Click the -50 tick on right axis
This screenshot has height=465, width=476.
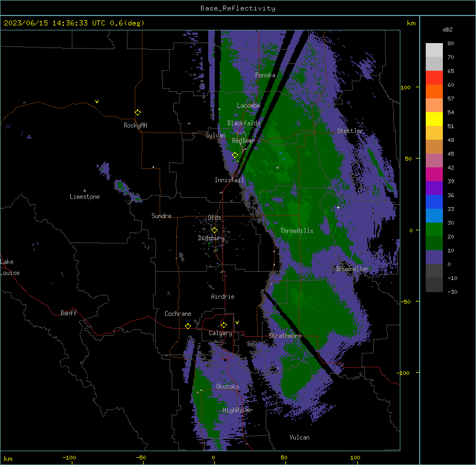(x=405, y=302)
